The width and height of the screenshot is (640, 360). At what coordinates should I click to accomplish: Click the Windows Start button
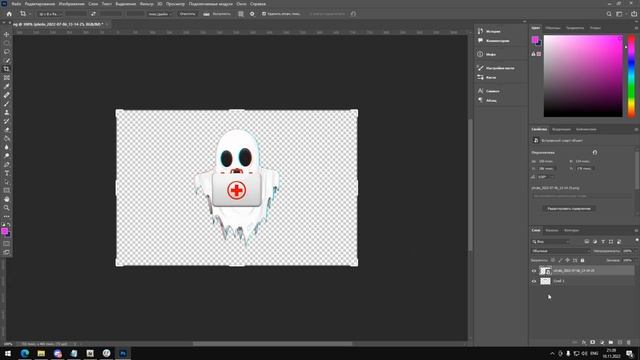[x=8, y=353]
